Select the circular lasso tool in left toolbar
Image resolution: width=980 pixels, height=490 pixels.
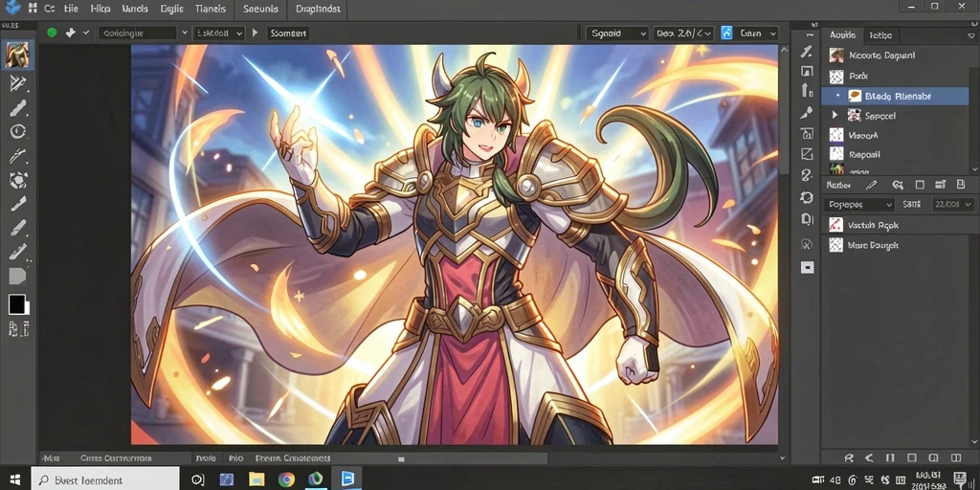pos(17,131)
